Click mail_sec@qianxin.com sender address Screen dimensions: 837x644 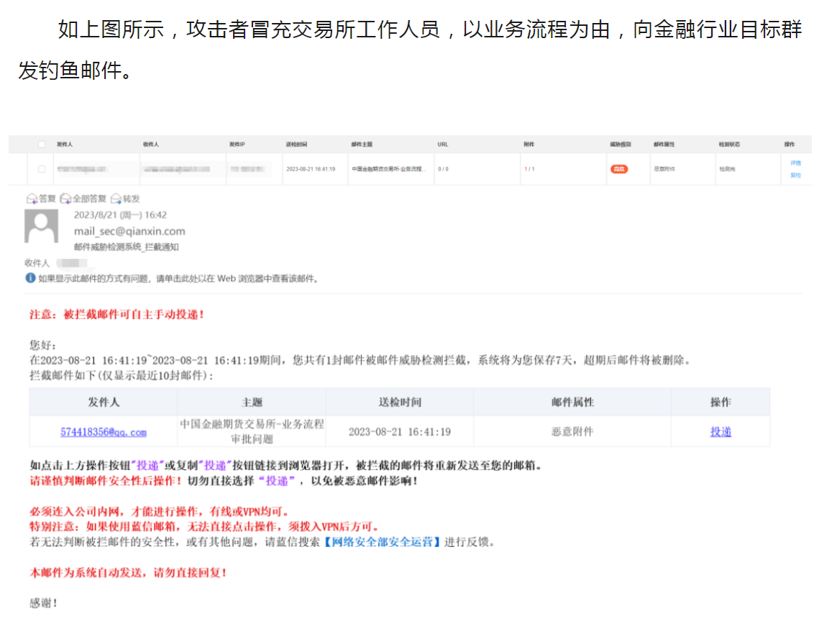(129, 231)
